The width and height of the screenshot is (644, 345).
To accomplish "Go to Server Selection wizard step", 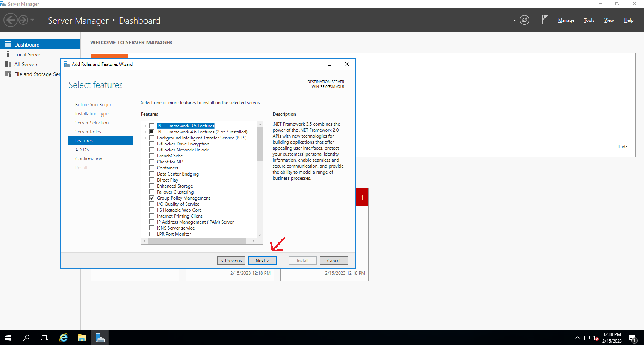I will [92, 123].
